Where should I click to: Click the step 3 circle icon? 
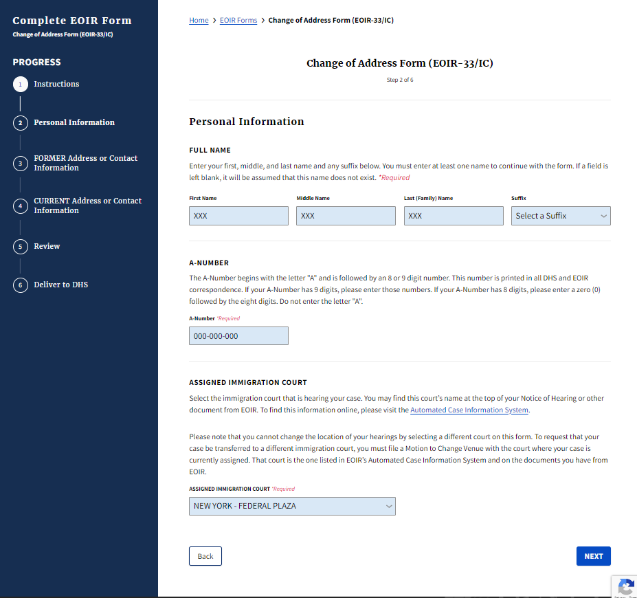tap(19, 164)
